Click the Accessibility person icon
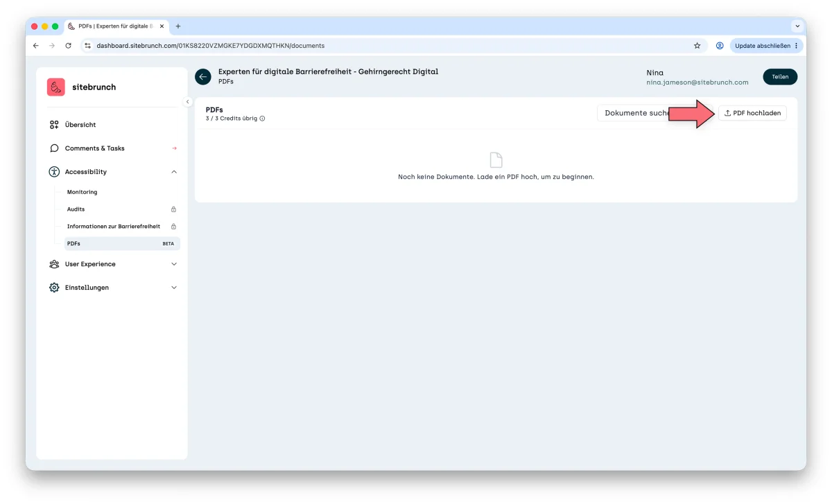Screen dimensions: 832x504 [54, 172]
